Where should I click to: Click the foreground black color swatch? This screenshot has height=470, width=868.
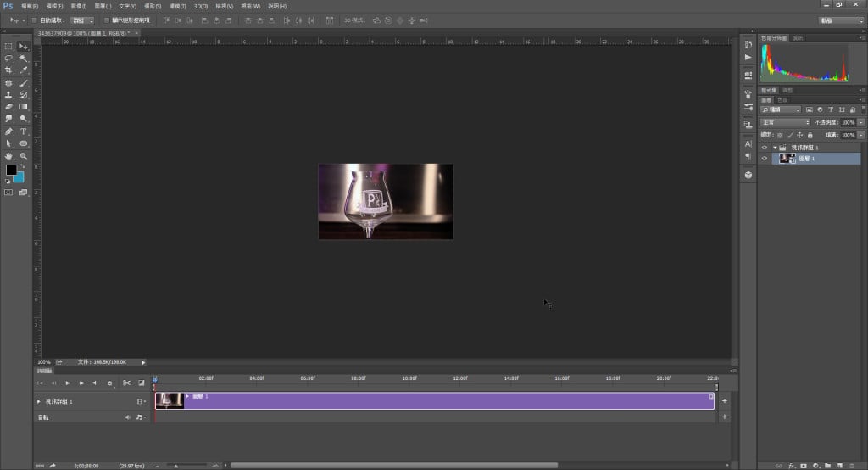tap(10, 170)
